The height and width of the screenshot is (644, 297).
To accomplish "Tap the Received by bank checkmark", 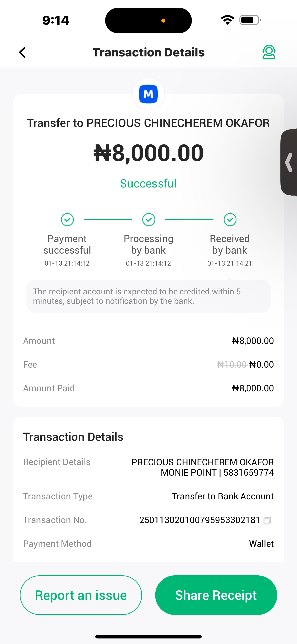I will (230, 220).
